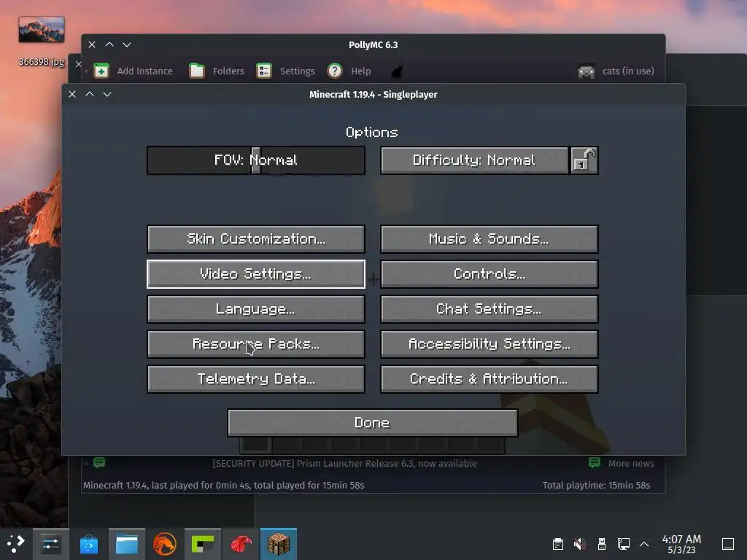This screenshot has height=560, width=747.
Task: Open the 366398.jpg desktop thumbnail
Action: tap(42, 29)
